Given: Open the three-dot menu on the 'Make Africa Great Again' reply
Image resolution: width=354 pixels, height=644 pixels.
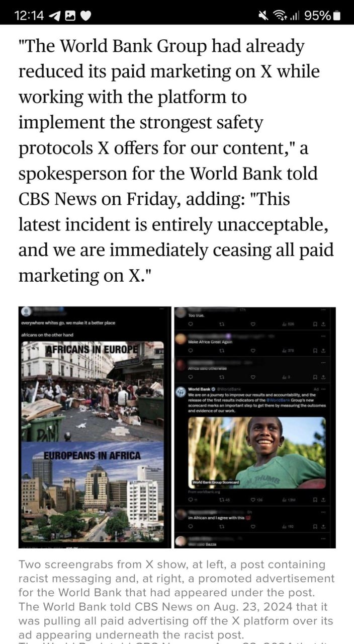Looking at the screenshot, I should 324,336.
